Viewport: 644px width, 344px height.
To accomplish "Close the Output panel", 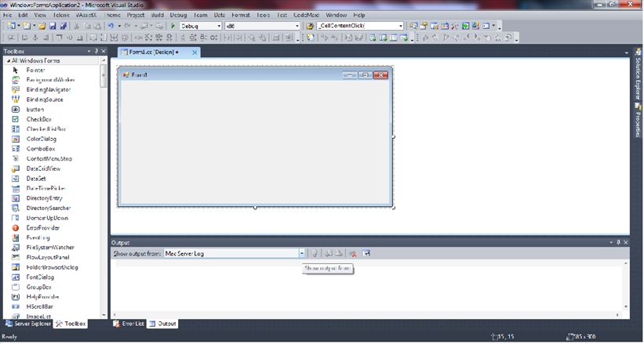I will point(625,243).
